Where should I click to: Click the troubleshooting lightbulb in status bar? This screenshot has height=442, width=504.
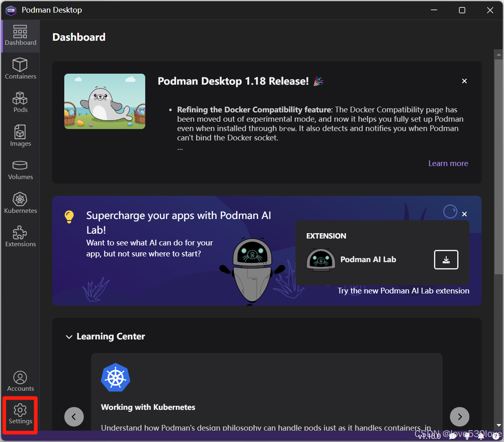click(467, 435)
